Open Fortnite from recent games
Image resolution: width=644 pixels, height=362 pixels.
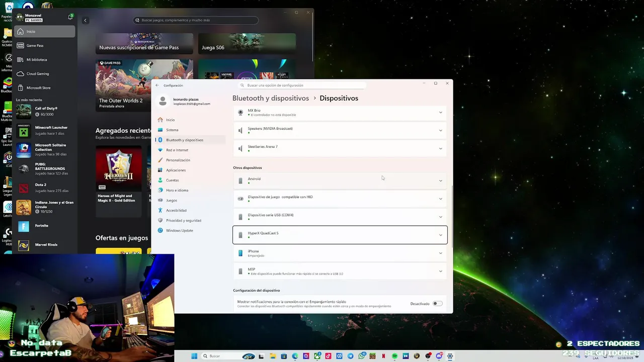tap(45, 226)
